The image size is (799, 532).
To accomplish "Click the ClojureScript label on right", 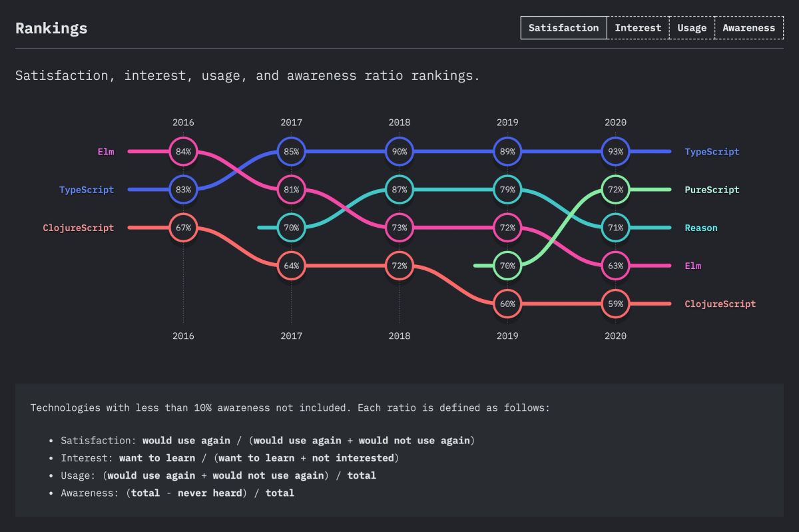I will pos(720,304).
